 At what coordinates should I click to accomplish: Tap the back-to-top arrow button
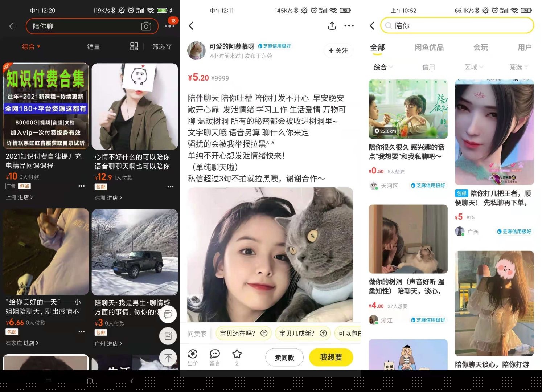tap(168, 358)
